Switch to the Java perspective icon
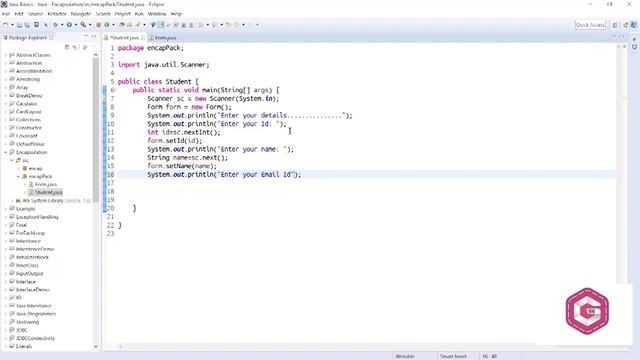 tap(633, 25)
